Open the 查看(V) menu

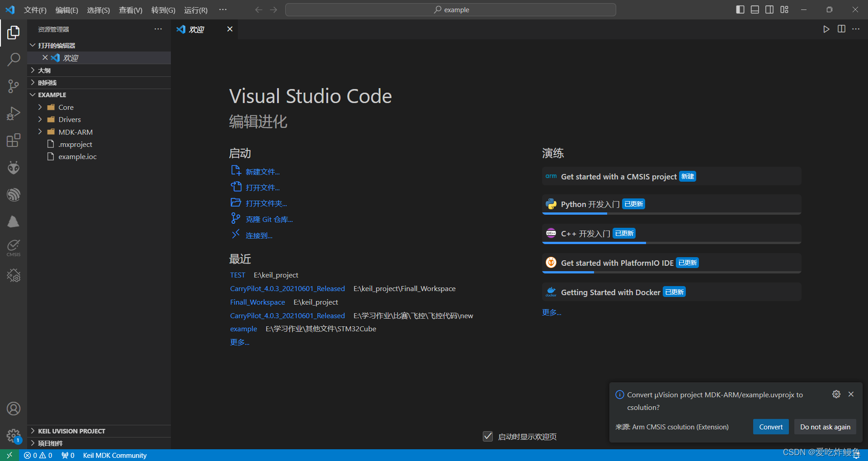pos(131,10)
